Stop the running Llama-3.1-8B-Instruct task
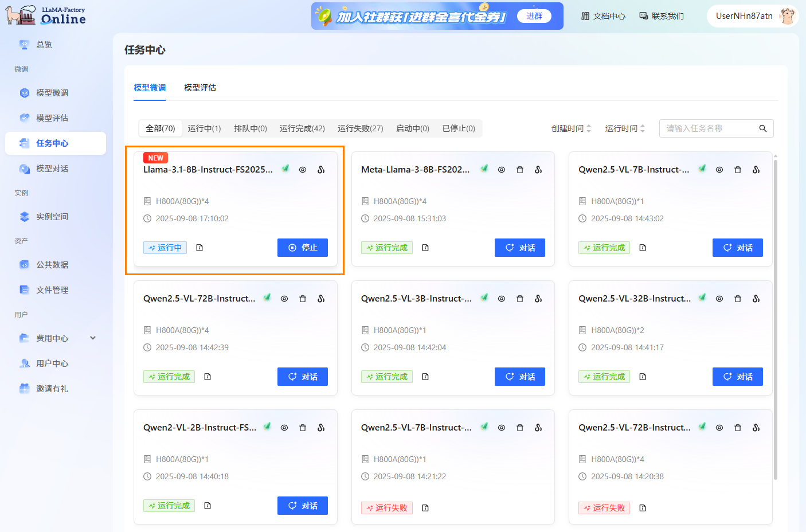Image resolution: width=806 pixels, height=532 pixels. [302, 248]
